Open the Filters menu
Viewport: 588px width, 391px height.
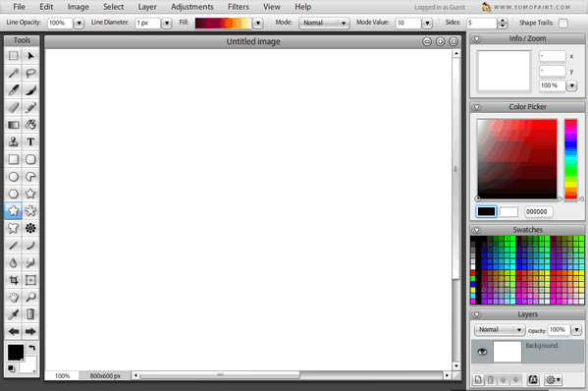point(239,7)
